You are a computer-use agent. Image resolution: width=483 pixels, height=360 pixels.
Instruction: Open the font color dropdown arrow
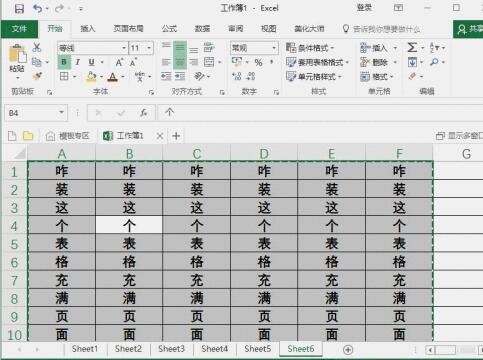coord(122,77)
